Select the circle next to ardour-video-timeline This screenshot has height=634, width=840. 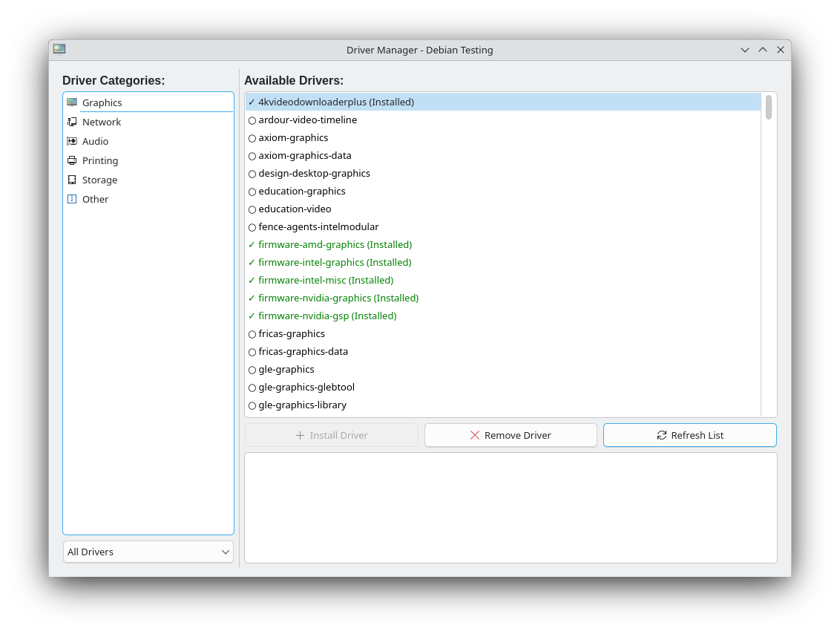[252, 120]
